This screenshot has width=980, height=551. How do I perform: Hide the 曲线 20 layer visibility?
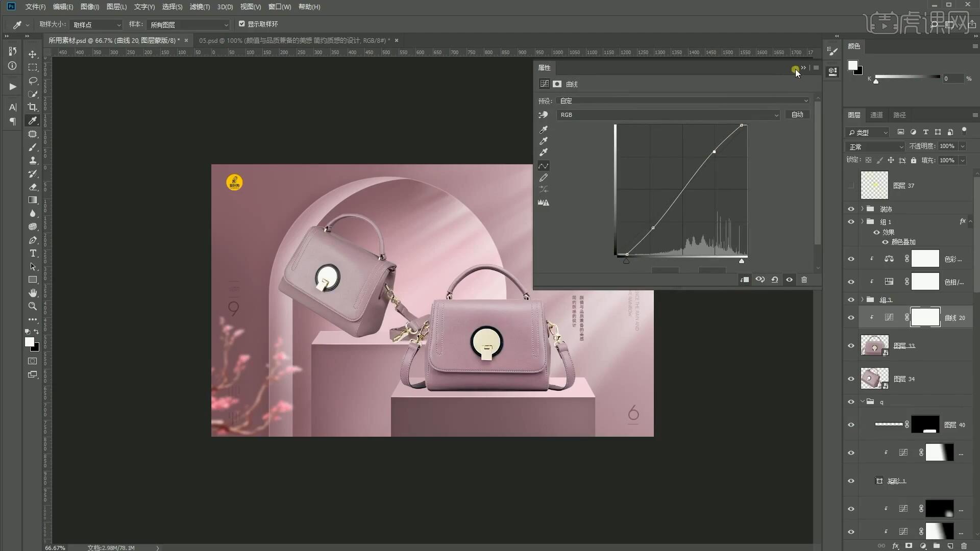click(851, 318)
